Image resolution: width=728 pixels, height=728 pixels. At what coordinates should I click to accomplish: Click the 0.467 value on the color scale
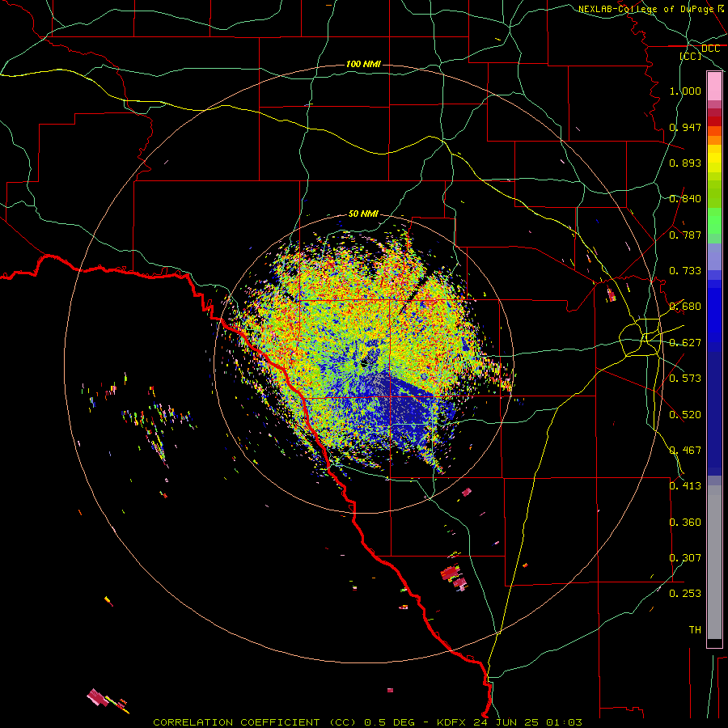tap(685, 451)
